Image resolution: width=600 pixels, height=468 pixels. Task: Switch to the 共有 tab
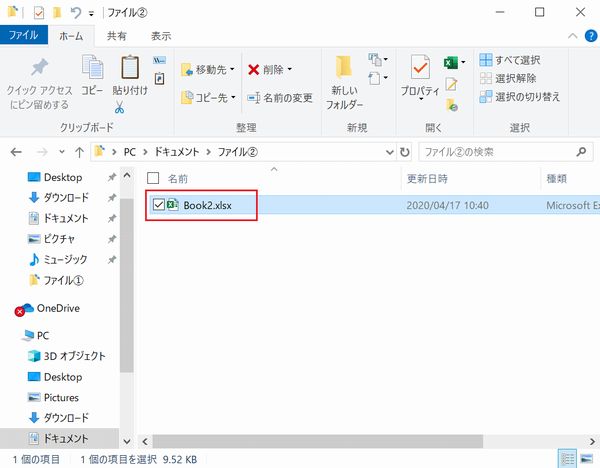[x=117, y=36]
